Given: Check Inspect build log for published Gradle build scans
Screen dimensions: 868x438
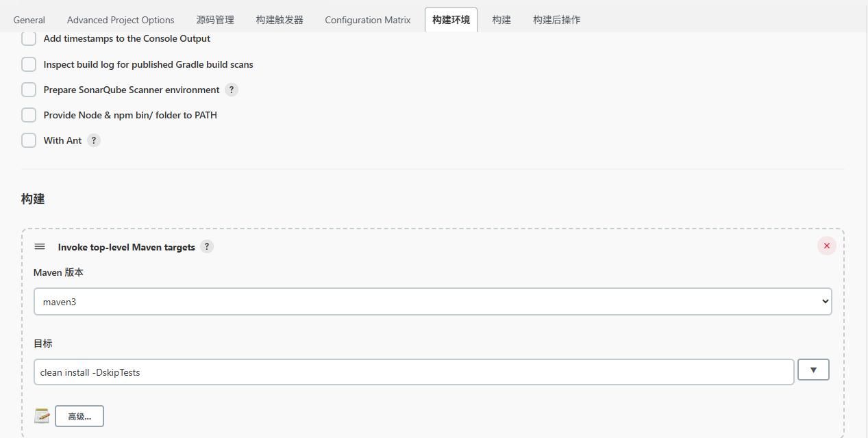Looking at the screenshot, I should click(x=28, y=64).
